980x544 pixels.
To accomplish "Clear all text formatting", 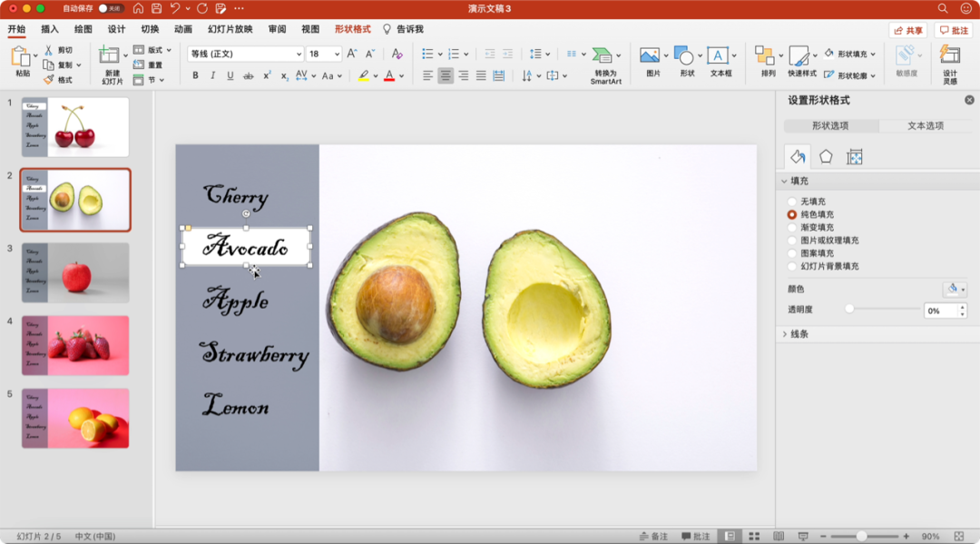I will [397, 54].
